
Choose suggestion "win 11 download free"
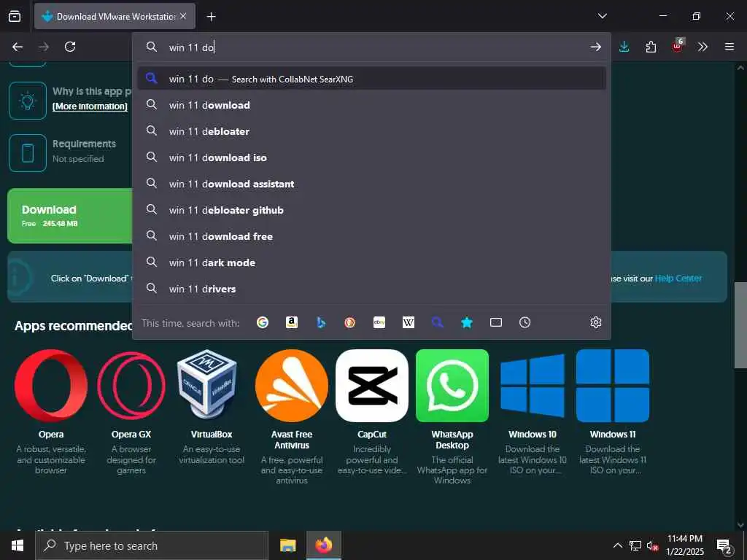click(371, 236)
